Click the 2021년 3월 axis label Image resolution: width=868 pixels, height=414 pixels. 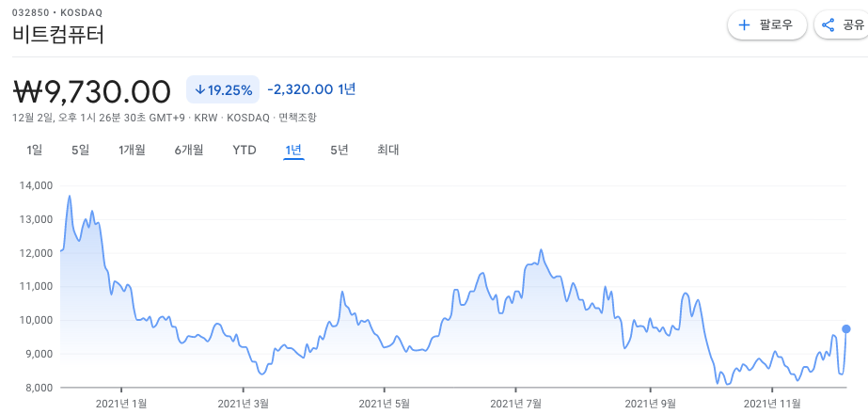tap(243, 404)
